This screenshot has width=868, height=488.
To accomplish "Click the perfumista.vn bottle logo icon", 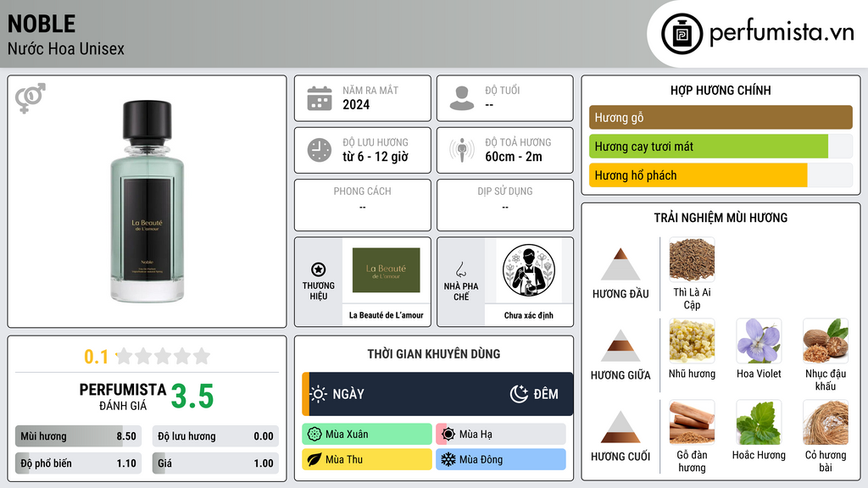I will tap(682, 34).
